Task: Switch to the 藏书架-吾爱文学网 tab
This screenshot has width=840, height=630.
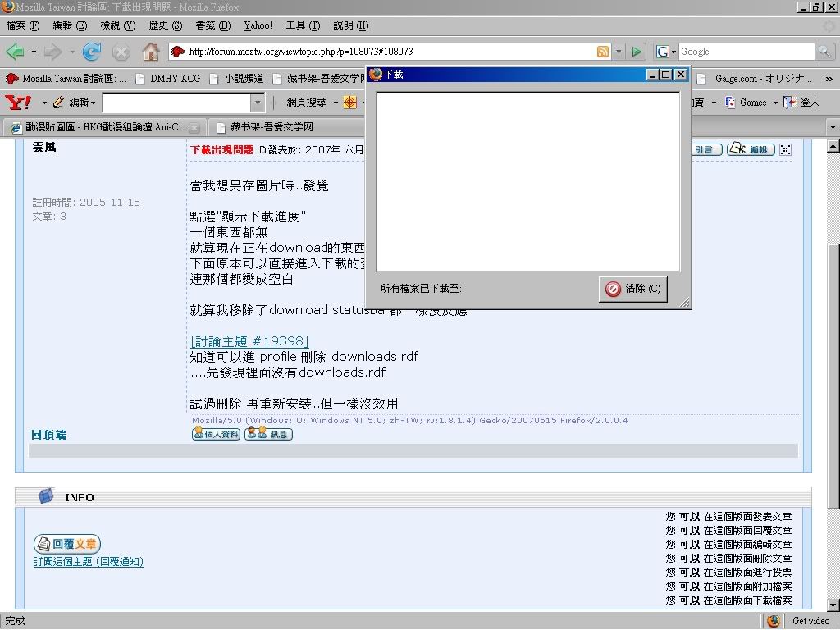Action: pyautogui.click(x=271, y=127)
